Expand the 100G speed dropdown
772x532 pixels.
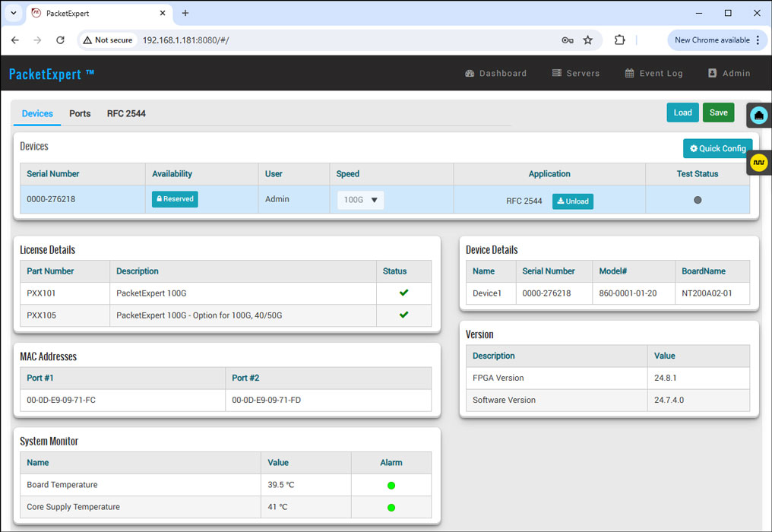360,200
